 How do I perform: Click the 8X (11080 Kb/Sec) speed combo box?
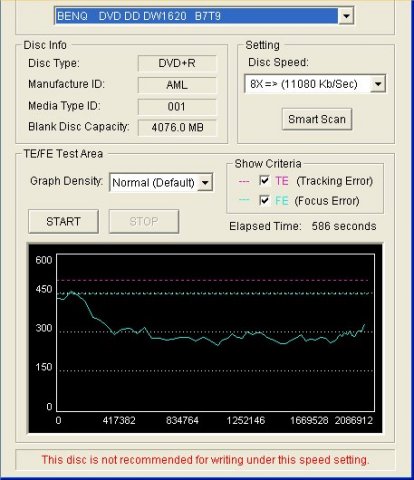pyautogui.click(x=315, y=84)
